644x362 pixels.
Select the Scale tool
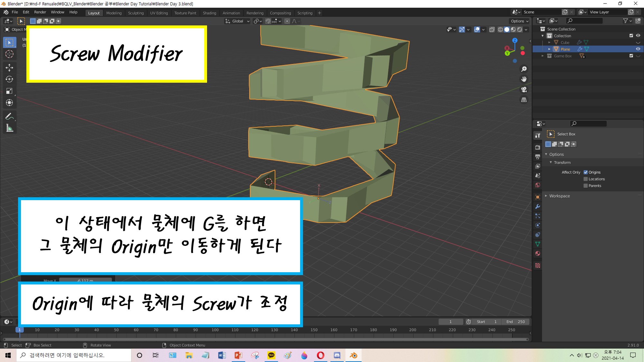(x=9, y=91)
